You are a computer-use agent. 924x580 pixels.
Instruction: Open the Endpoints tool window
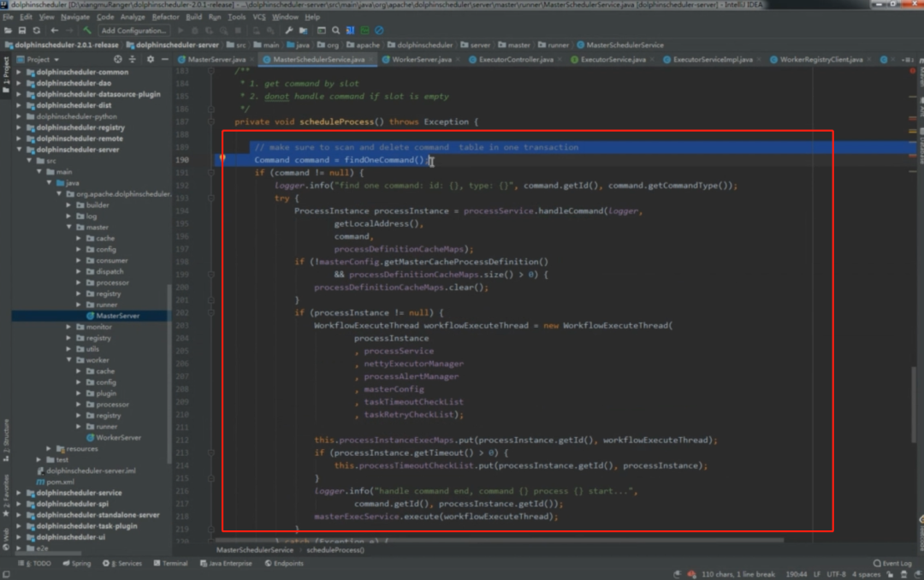[x=284, y=563]
